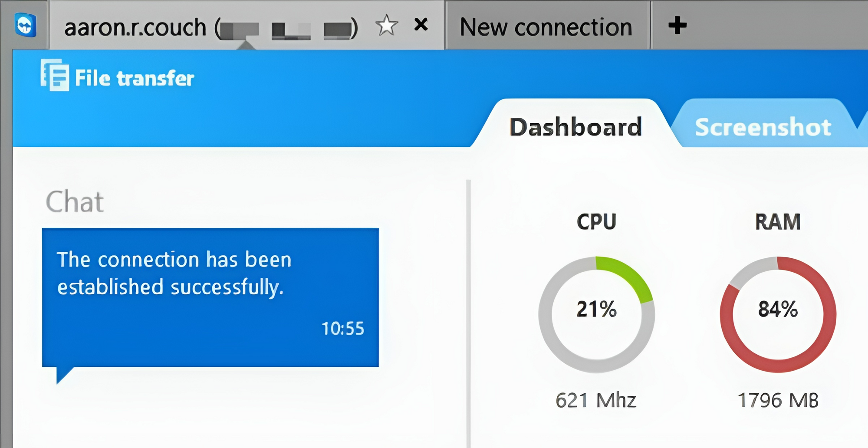Close the aaron.r.couch session tab
Image resolution: width=868 pixels, height=448 pixels.
(421, 25)
